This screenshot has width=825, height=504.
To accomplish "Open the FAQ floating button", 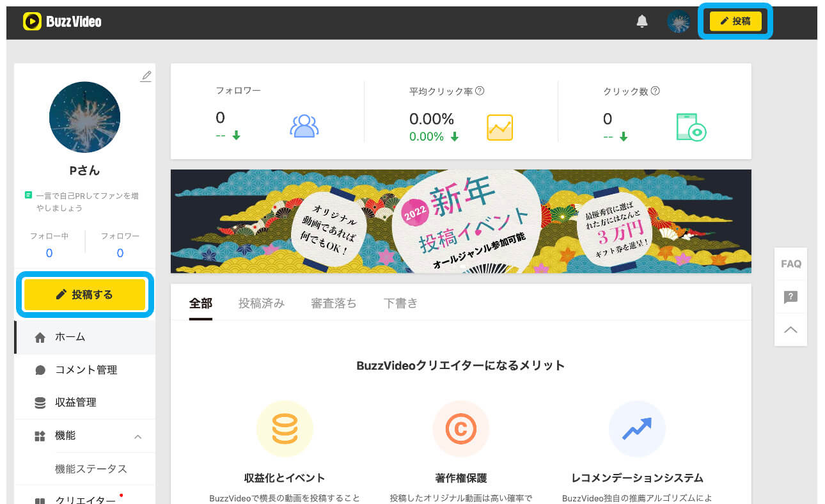I will [x=790, y=264].
